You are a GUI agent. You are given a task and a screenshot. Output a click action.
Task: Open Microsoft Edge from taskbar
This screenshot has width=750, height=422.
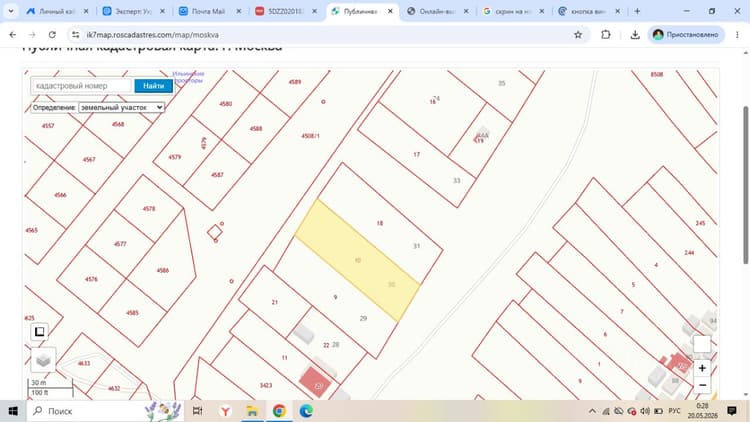[306, 411]
